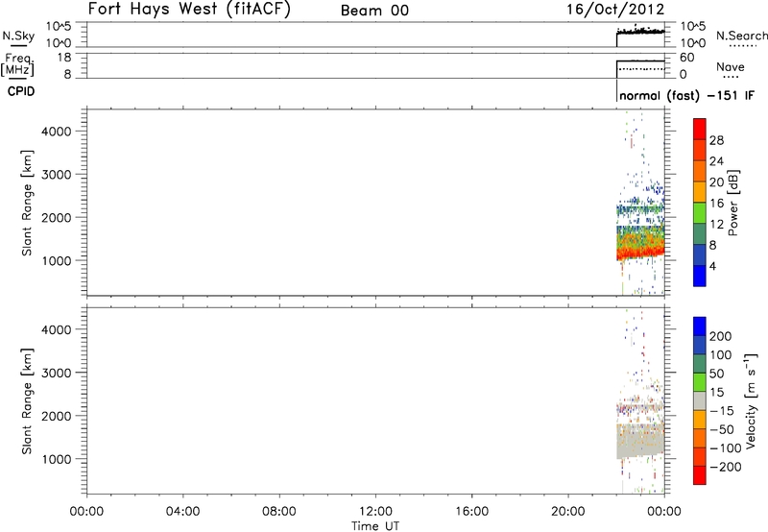Viewport: 768px width, 532px height.
Task: Click Velocity colorbar segment between 100 and 200
Action: (700, 346)
